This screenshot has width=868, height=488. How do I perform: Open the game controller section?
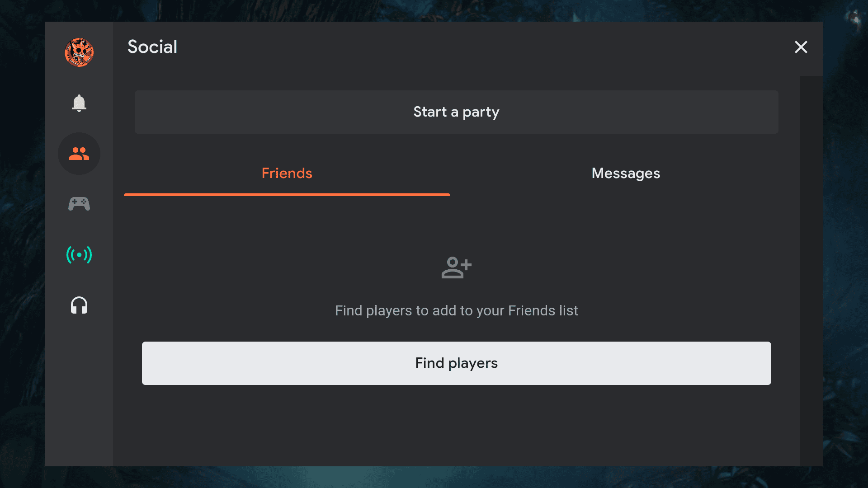(x=79, y=204)
